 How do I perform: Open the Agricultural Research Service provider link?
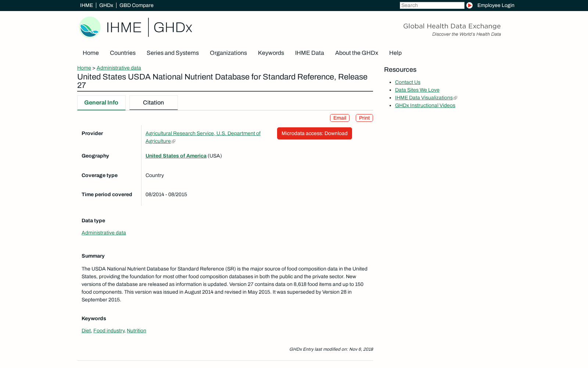203,137
